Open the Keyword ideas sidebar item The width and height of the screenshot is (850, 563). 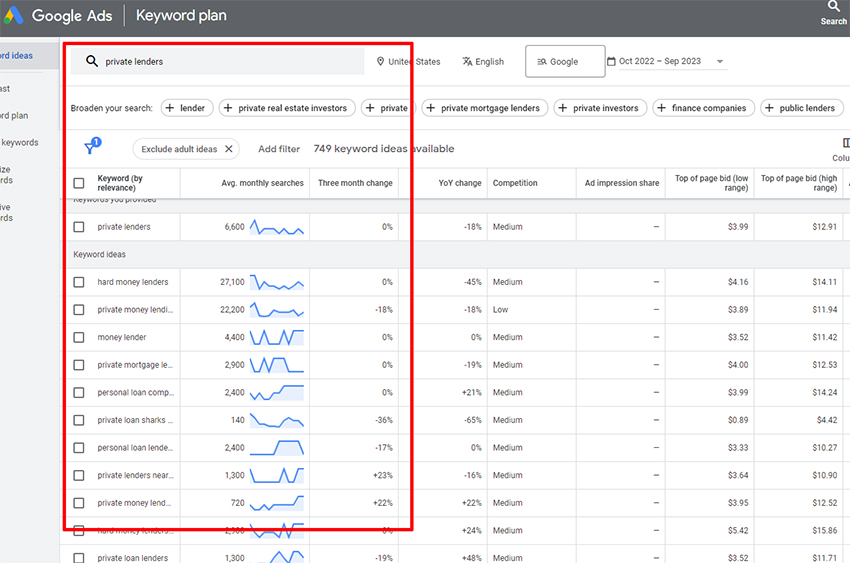pyautogui.click(x=16, y=56)
